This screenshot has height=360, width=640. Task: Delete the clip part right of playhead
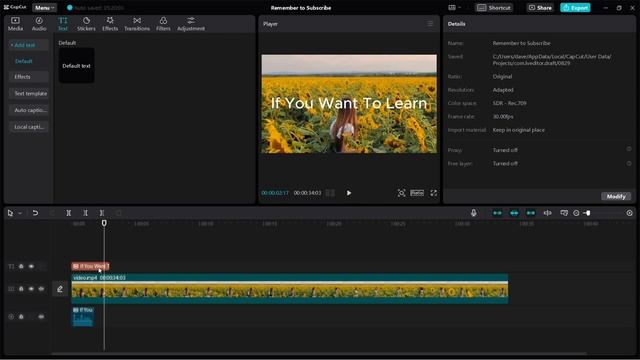click(102, 213)
